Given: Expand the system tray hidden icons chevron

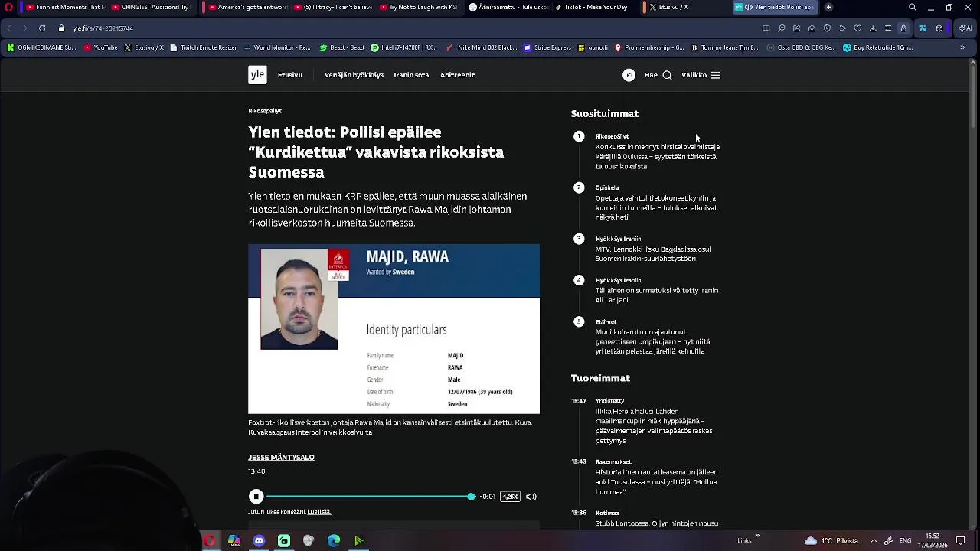Looking at the screenshot, I should click(x=874, y=541).
